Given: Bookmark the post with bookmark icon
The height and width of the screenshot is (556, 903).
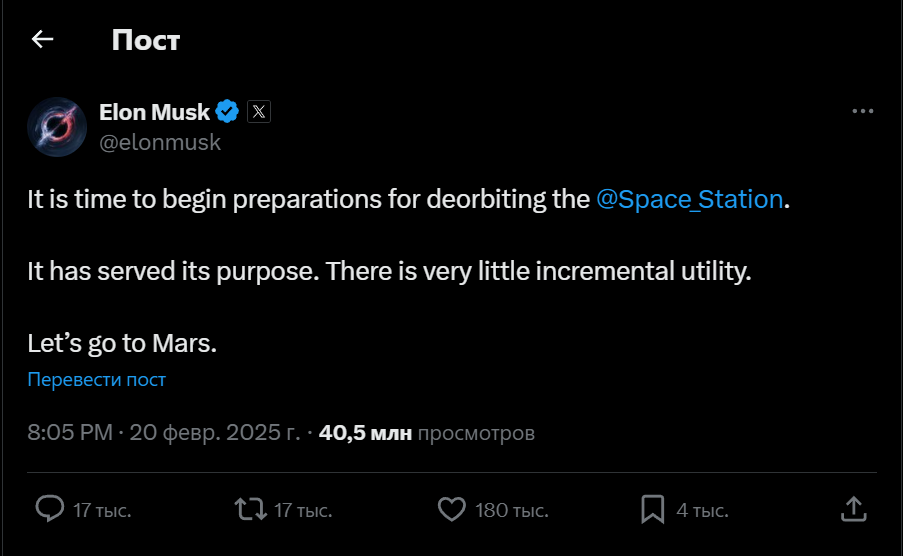Looking at the screenshot, I should pyautogui.click(x=652, y=509).
